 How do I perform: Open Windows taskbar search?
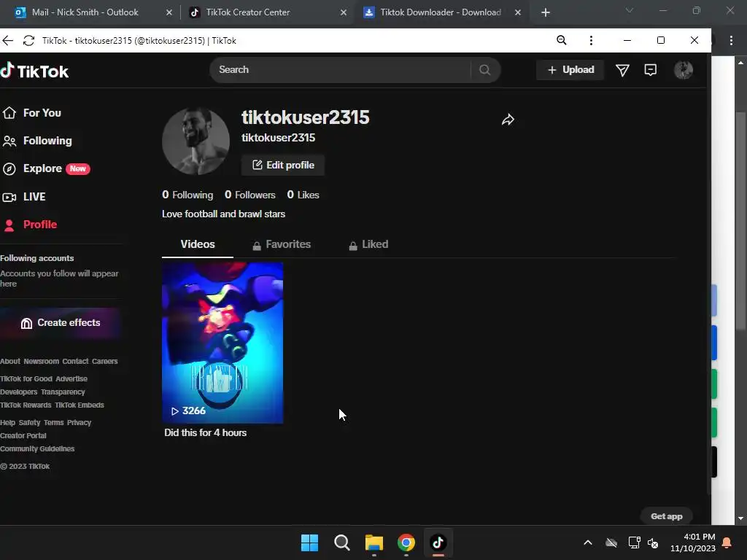click(341, 542)
